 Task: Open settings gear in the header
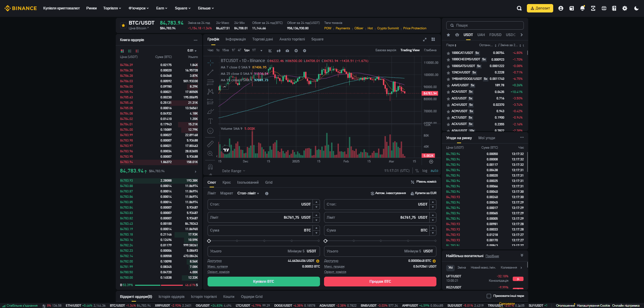click(x=625, y=8)
